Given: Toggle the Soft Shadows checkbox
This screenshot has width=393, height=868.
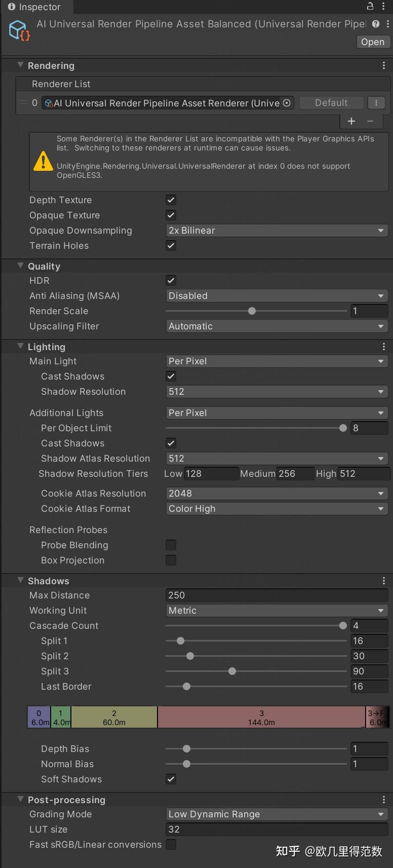Looking at the screenshot, I should click(x=171, y=779).
